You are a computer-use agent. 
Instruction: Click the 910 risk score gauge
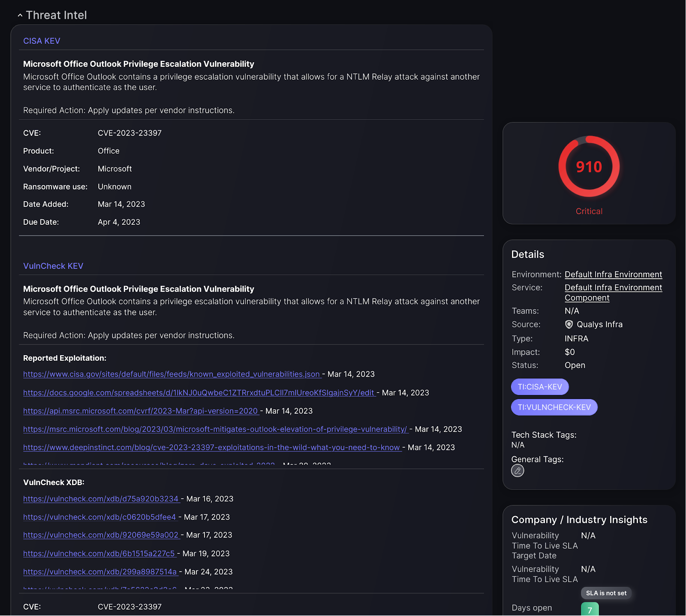[589, 166]
